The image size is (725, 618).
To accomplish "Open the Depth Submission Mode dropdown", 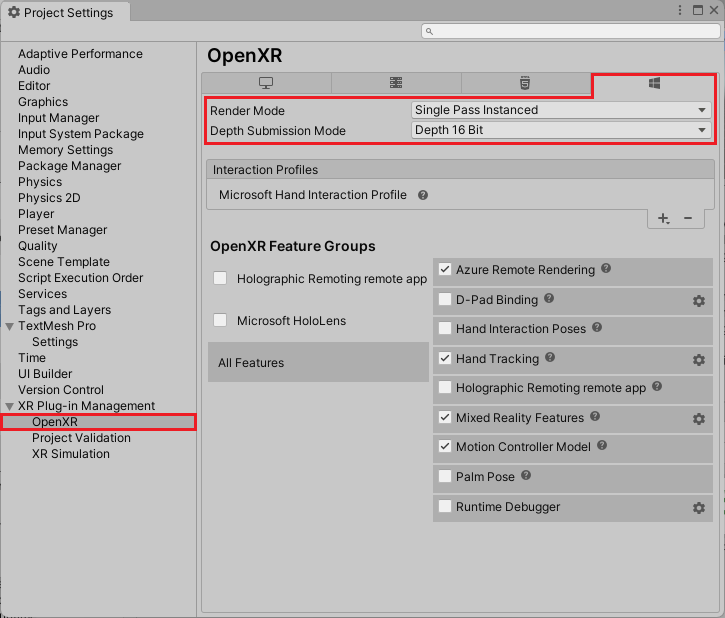I will 561,130.
